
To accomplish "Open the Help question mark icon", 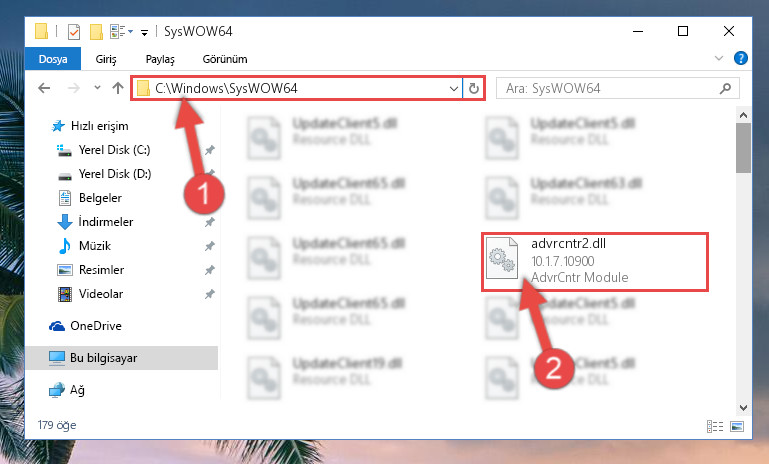I will [x=741, y=58].
